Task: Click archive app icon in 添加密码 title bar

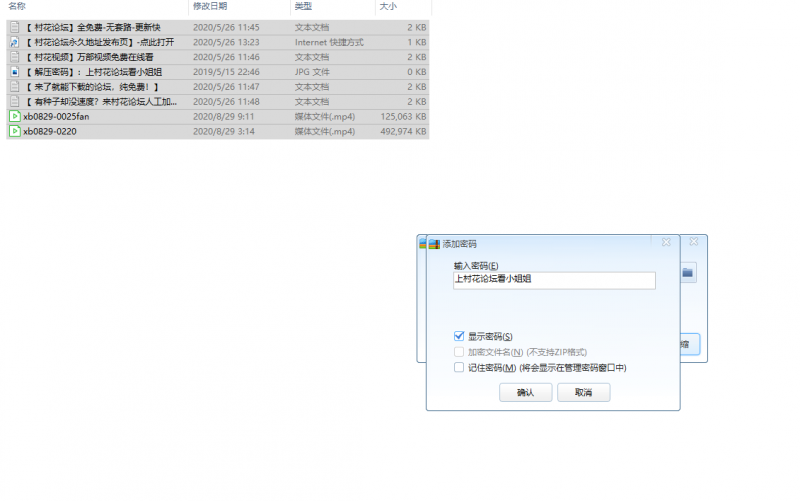Action: point(434,244)
